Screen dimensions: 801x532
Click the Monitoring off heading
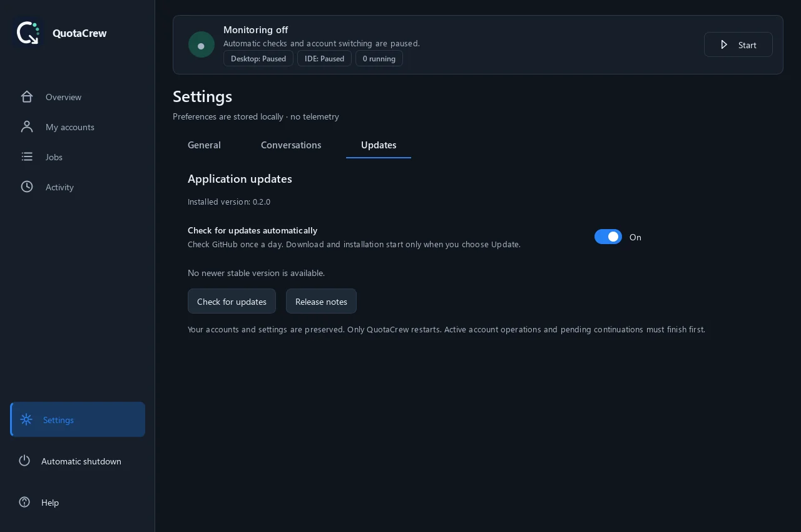(x=255, y=29)
